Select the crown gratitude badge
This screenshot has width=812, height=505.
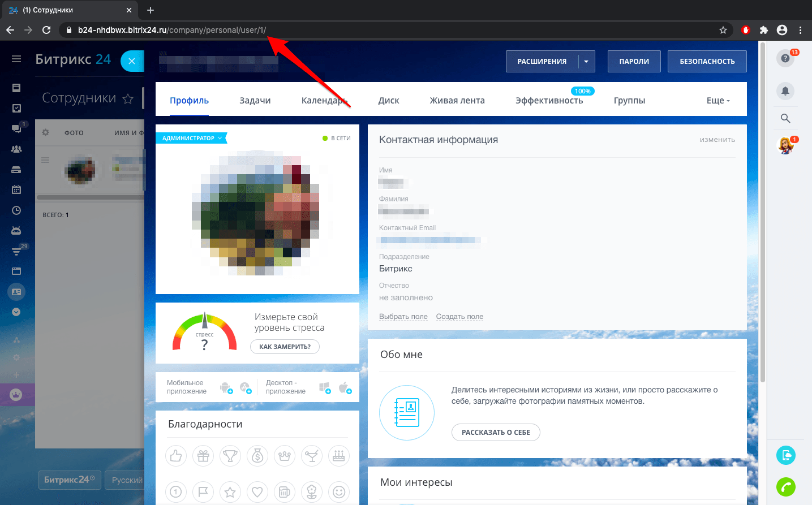pos(285,455)
